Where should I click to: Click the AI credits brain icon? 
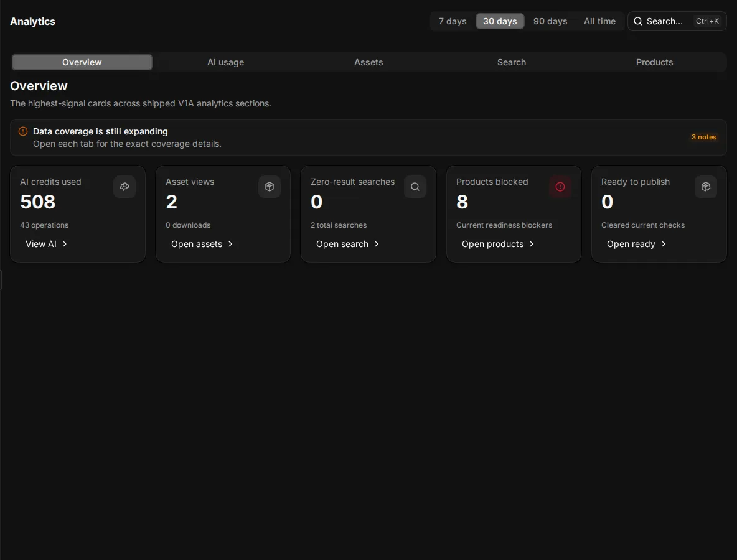[124, 187]
